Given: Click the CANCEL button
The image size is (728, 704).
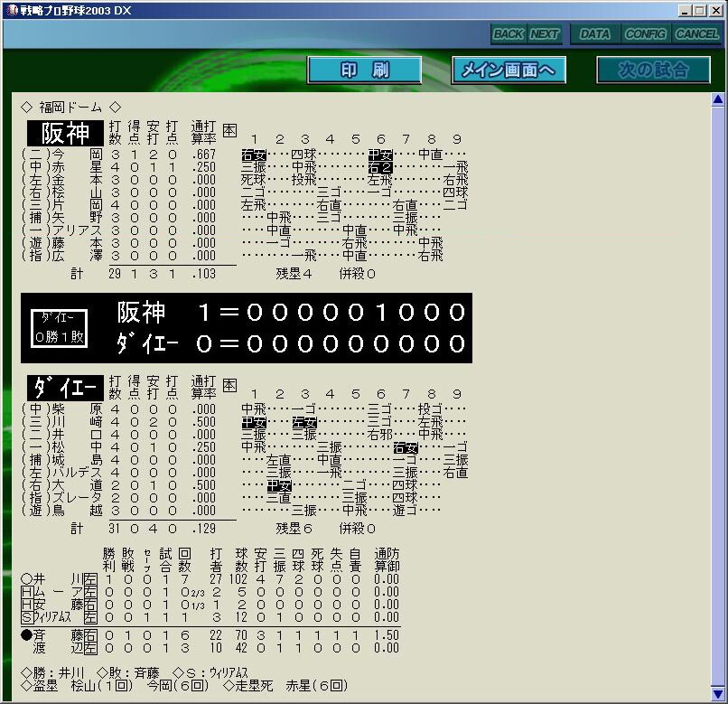Looking at the screenshot, I should click(x=696, y=34).
